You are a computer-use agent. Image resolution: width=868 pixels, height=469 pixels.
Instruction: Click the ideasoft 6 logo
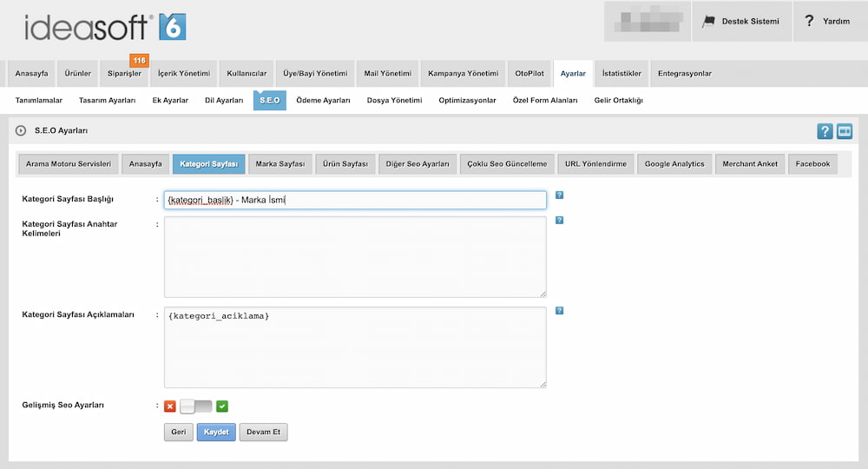104,27
